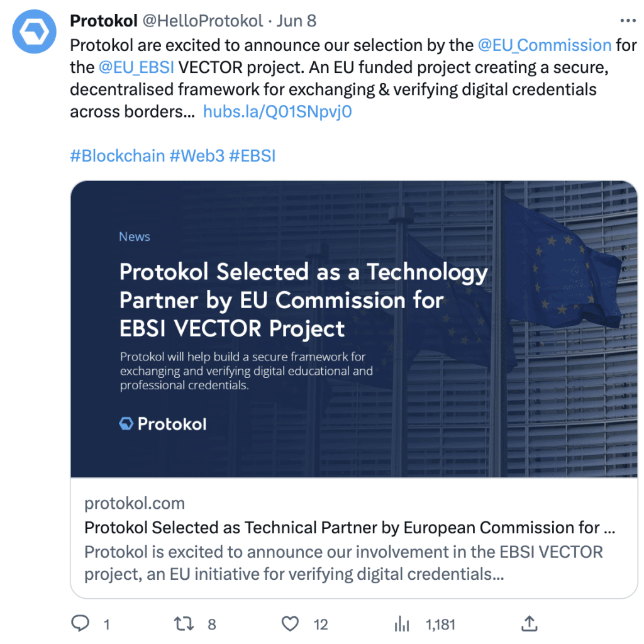The height and width of the screenshot is (644, 644).
Task: Follow the hubs.la short link
Action: [x=277, y=112]
